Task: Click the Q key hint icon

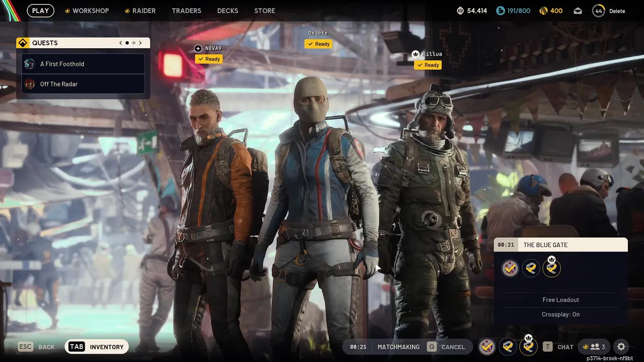Action: coord(431,346)
